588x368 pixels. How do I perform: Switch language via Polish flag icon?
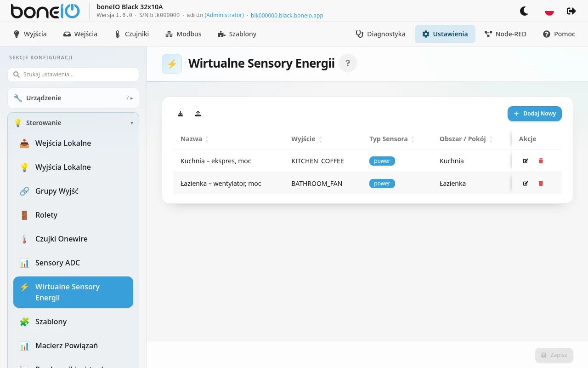[x=549, y=11]
